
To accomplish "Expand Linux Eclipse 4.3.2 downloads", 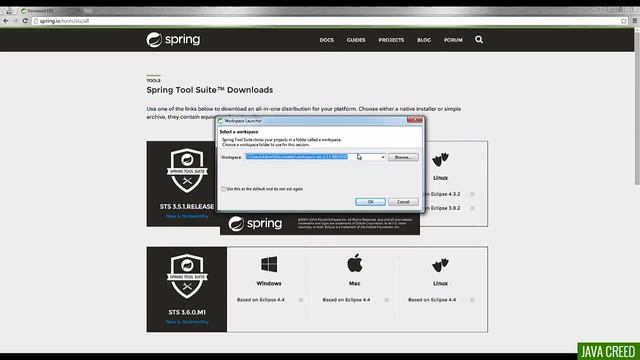I will pos(472,194).
